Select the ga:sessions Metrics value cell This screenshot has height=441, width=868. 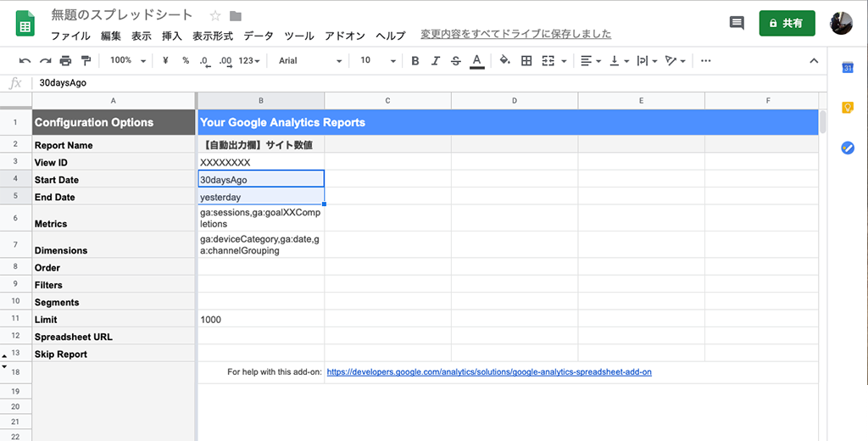coord(261,218)
